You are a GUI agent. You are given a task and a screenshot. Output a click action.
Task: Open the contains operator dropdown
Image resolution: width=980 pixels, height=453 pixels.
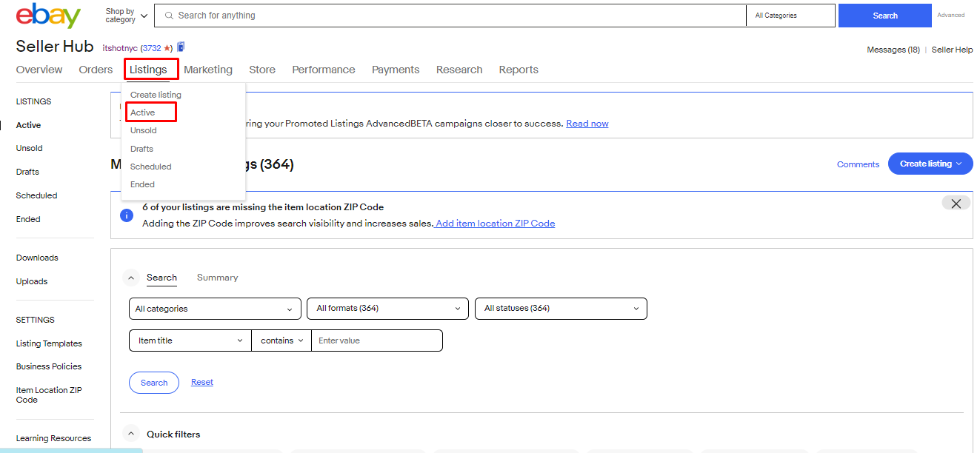click(281, 340)
